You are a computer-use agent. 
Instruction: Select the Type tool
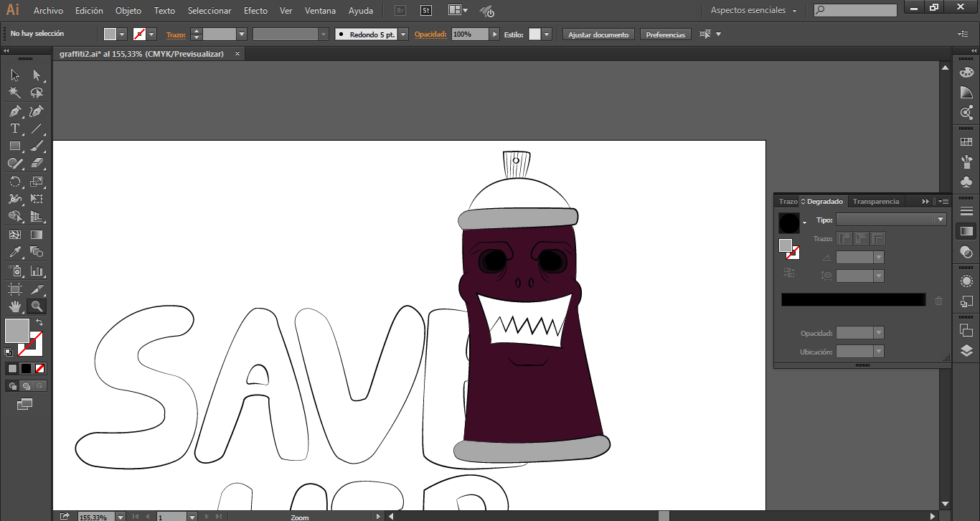pos(14,128)
